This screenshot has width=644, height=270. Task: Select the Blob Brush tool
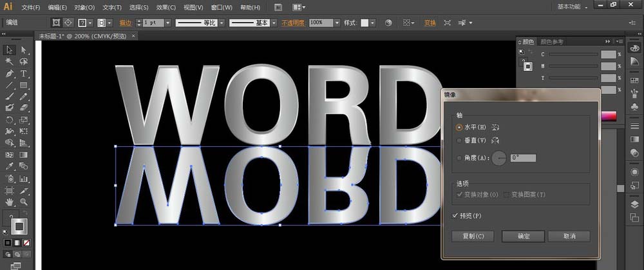pyautogui.click(x=10, y=108)
